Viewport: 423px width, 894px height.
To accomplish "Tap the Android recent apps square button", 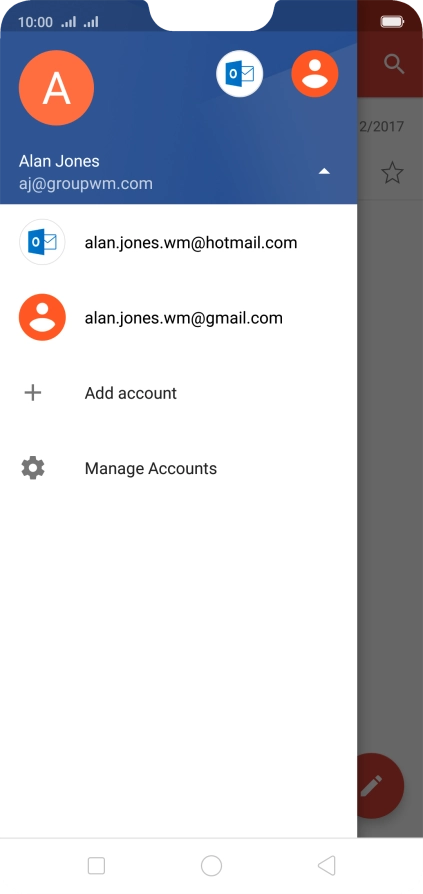I will [96, 865].
